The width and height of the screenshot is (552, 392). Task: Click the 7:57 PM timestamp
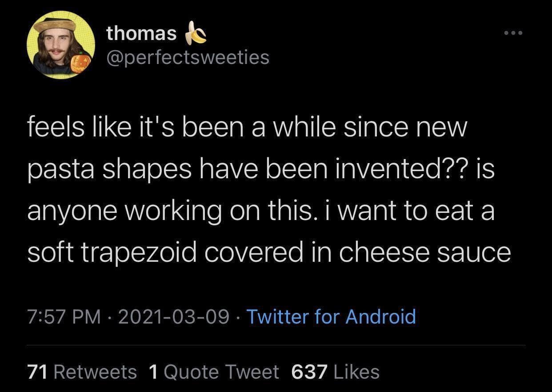pyautogui.click(x=64, y=316)
